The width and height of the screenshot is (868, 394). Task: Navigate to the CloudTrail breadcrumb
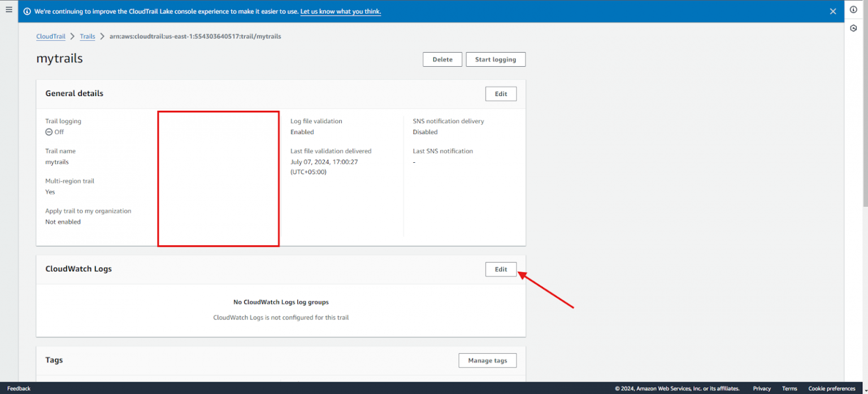click(x=50, y=36)
